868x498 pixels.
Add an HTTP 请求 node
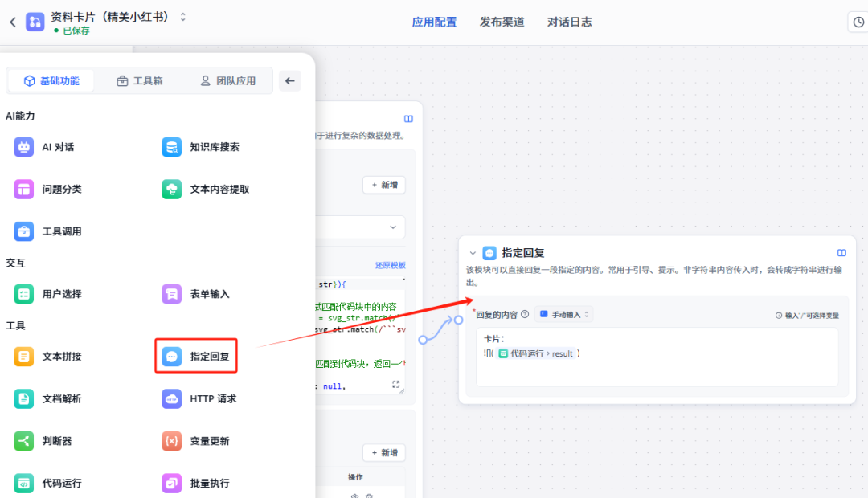[199, 398]
